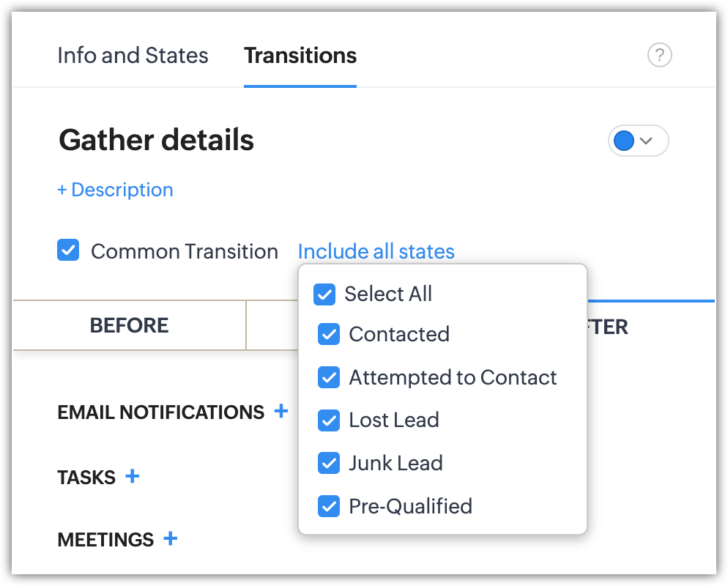
Task: Toggle the Pre-Qualified checkbox
Action: (329, 506)
